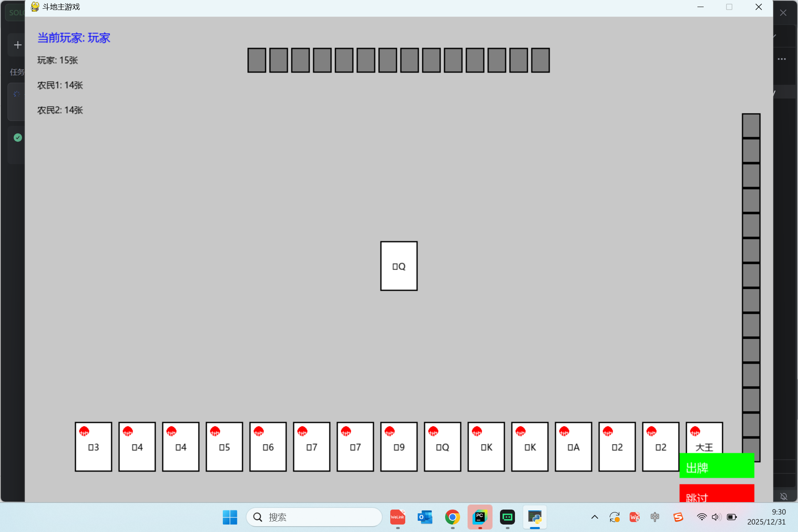Select the 9 card in hand
The image size is (798, 532).
click(399, 447)
